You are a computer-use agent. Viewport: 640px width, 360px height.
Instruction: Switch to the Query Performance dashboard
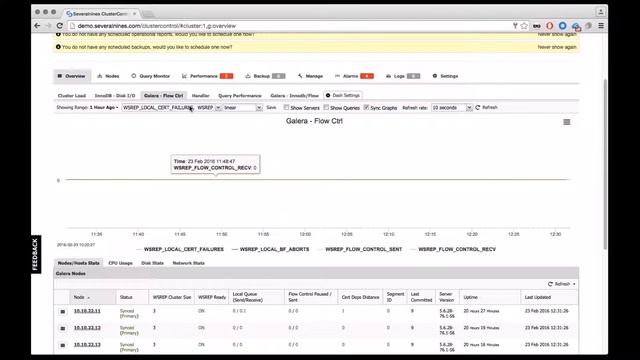[240, 96]
